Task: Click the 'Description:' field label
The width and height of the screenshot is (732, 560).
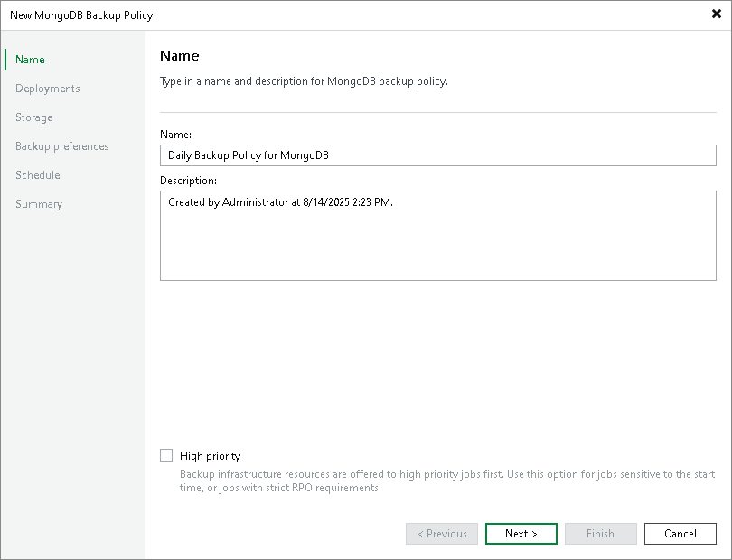Action: (x=189, y=181)
